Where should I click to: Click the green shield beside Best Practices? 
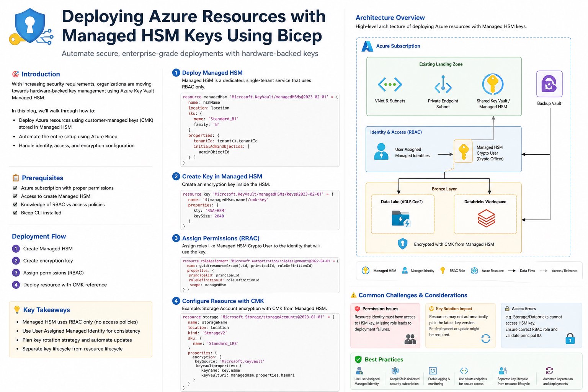point(358,359)
